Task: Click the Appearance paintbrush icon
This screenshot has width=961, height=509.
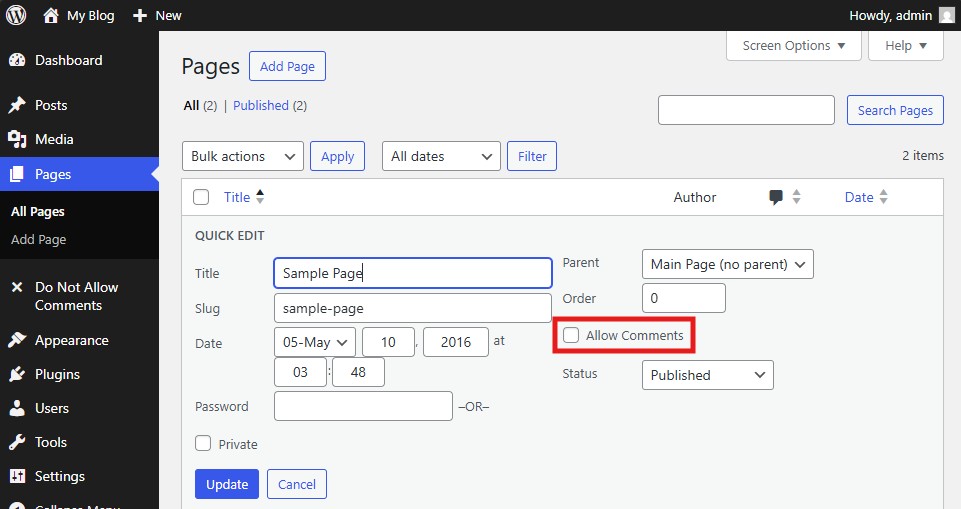Action: click(17, 340)
